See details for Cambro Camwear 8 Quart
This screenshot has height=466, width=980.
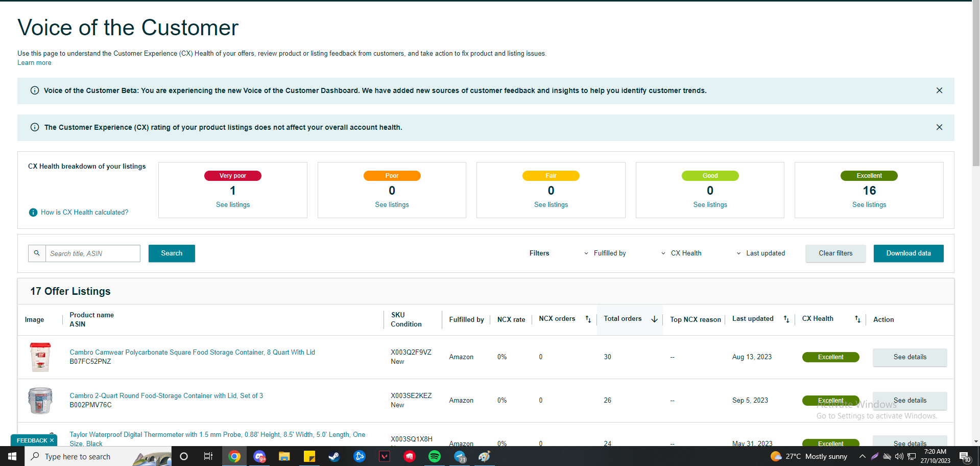point(910,357)
